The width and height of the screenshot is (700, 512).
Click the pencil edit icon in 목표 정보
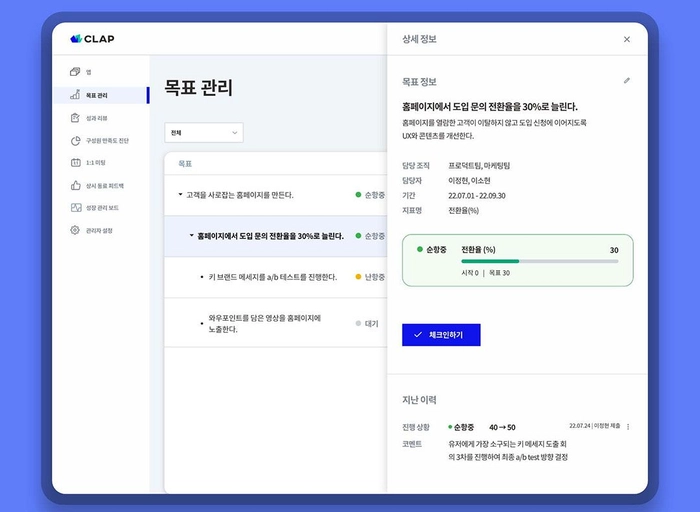pyautogui.click(x=627, y=81)
